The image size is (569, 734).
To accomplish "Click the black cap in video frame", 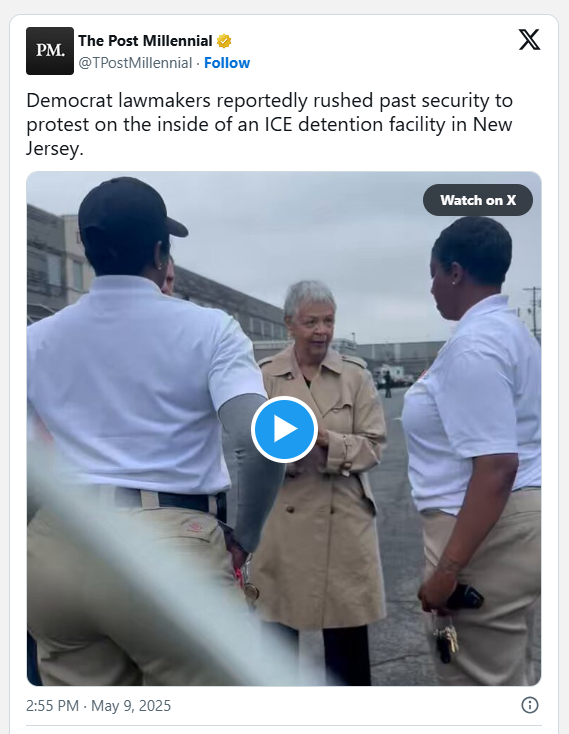I will tap(129, 207).
